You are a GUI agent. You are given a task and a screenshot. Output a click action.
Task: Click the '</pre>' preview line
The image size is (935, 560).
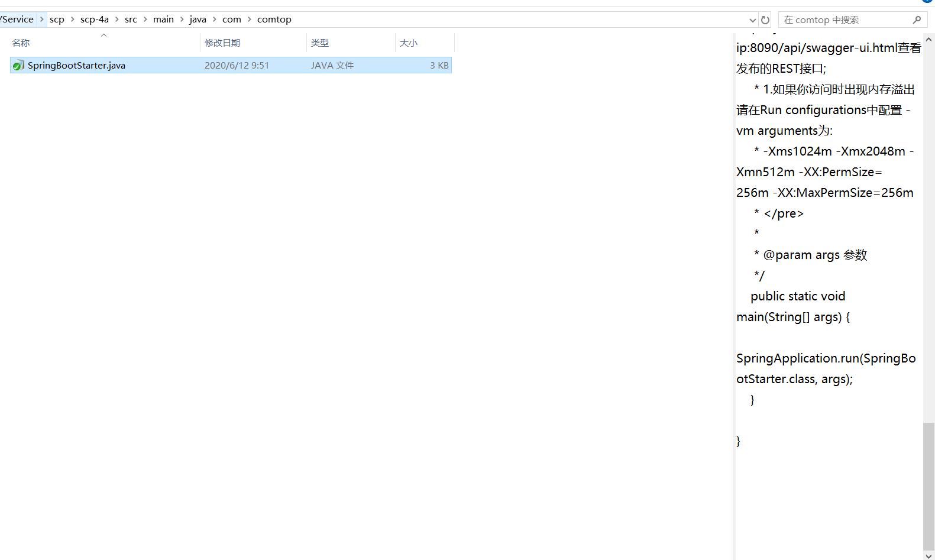coord(779,213)
